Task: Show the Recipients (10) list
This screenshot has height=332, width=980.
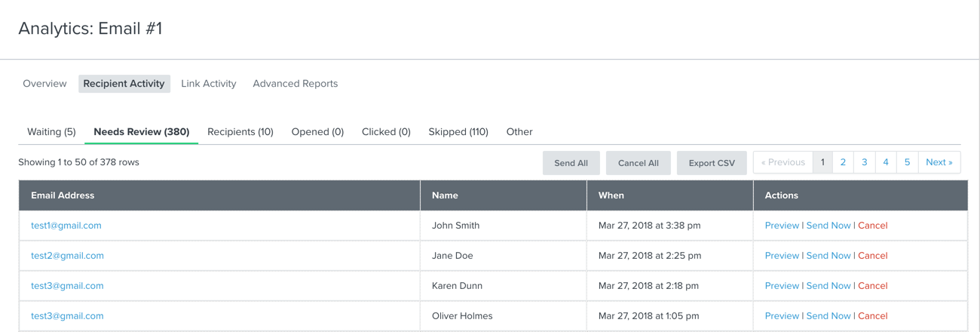Action: click(x=240, y=132)
